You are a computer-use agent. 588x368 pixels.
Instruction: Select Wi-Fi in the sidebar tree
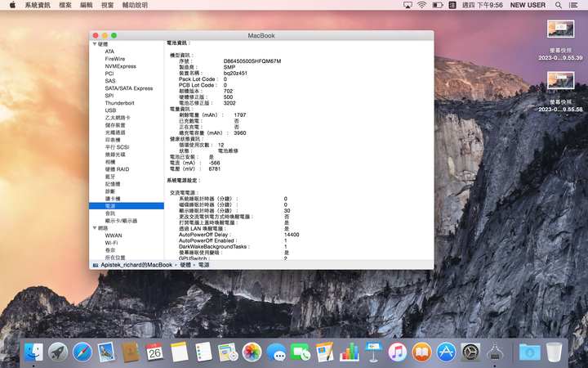click(111, 243)
